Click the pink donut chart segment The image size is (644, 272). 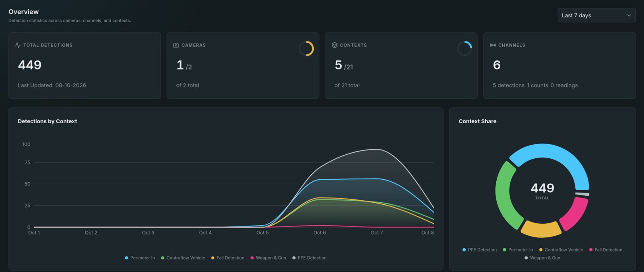pyautogui.click(x=576, y=216)
